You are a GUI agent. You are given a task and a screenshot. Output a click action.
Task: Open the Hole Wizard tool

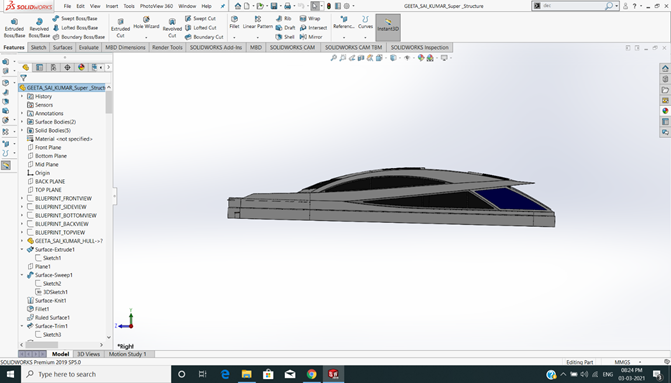pos(146,23)
